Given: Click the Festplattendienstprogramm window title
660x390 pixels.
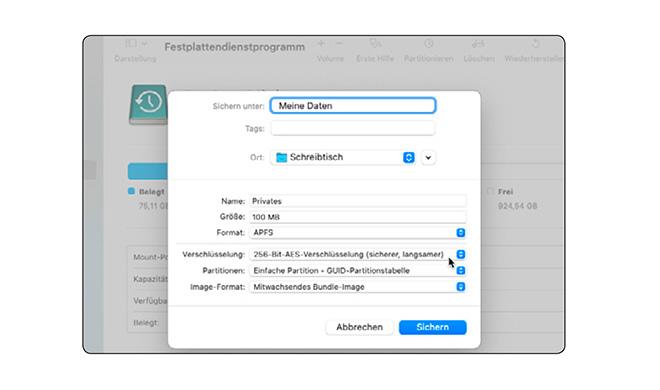Looking at the screenshot, I should 234,47.
